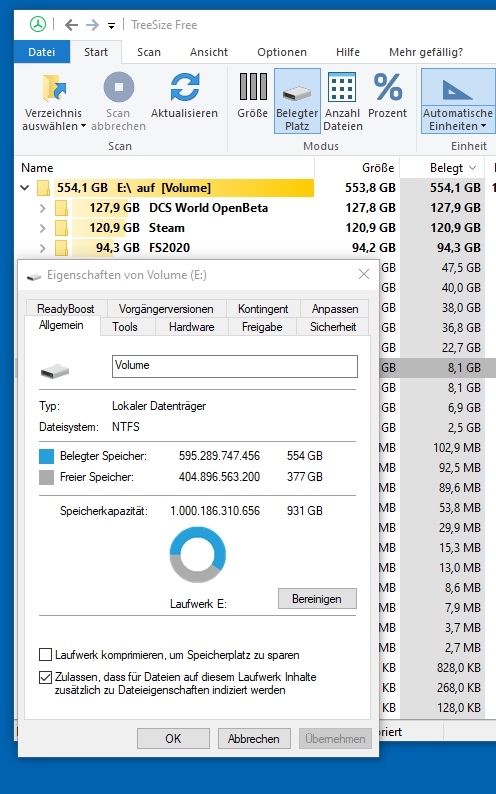
Task: Click the DCS World OpenBeta folder icon
Action: click(x=61, y=208)
